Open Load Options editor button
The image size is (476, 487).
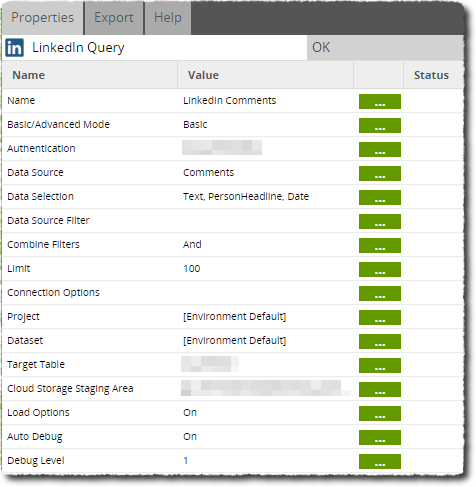coord(380,413)
